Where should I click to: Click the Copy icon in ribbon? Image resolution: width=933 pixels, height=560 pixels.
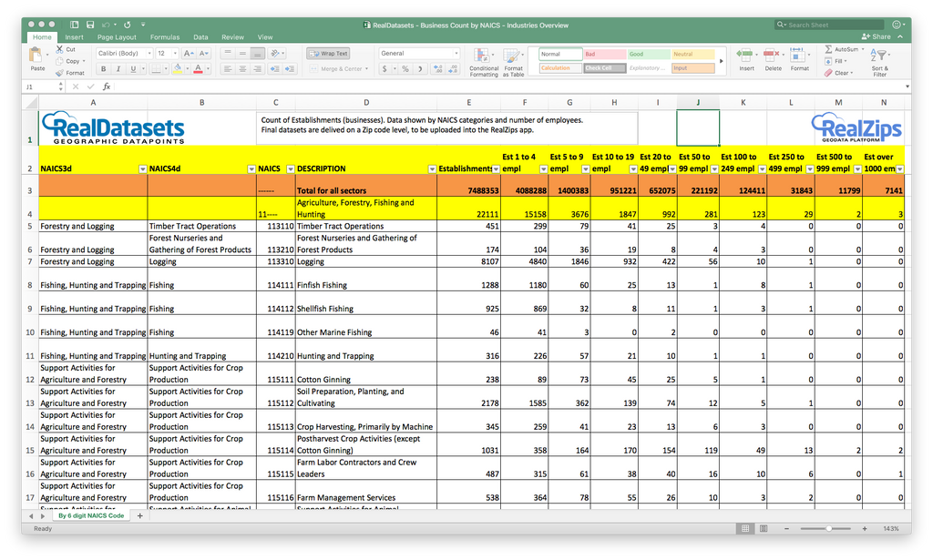[60, 61]
